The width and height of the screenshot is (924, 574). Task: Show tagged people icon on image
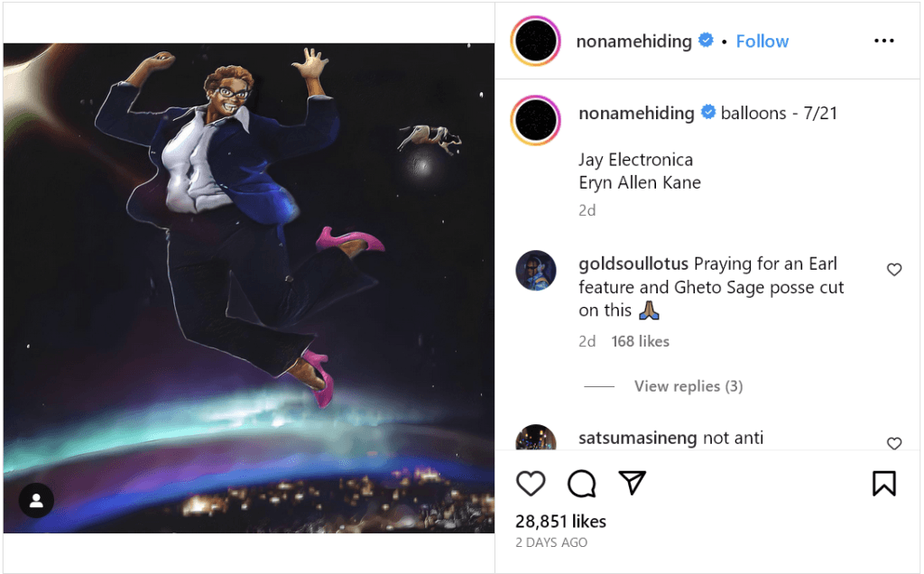(37, 501)
